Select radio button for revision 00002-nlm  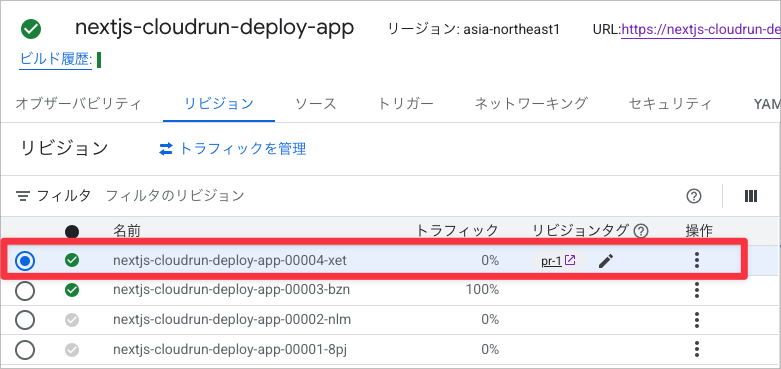click(25, 320)
